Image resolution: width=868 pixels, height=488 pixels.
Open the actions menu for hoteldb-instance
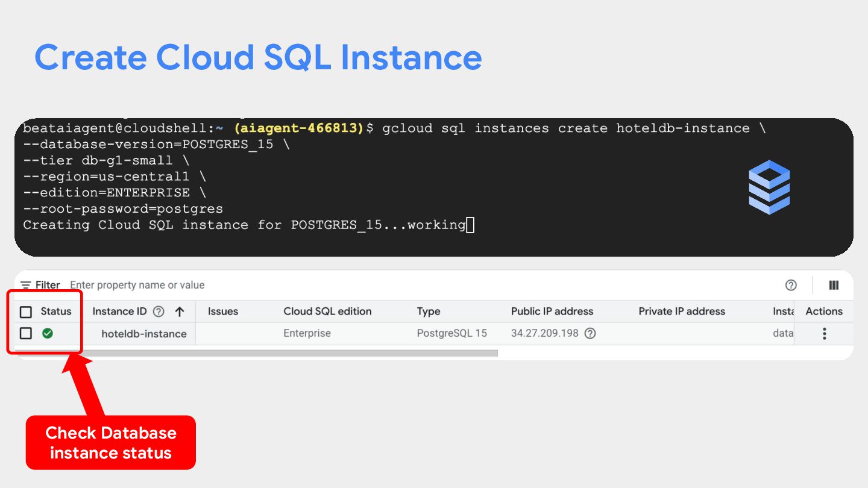[x=825, y=333]
